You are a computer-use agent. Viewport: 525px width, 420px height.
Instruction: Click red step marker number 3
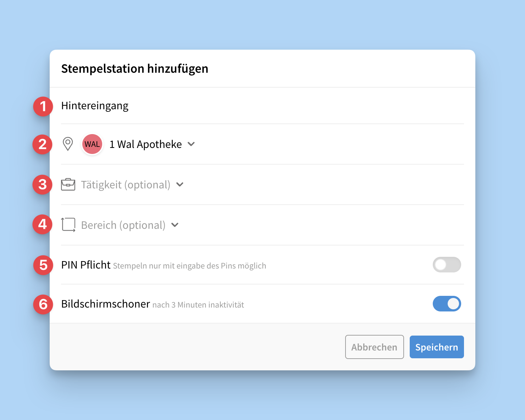(x=43, y=184)
